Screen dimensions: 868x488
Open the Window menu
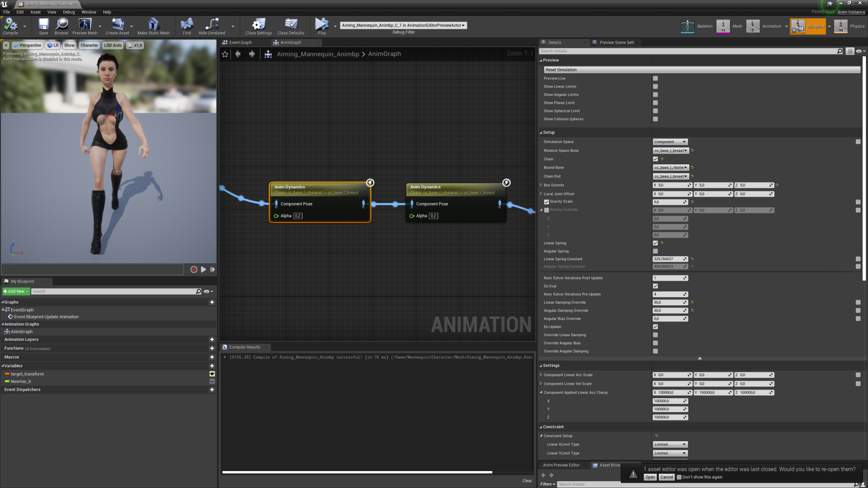pyautogui.click(x=89, y=12)
